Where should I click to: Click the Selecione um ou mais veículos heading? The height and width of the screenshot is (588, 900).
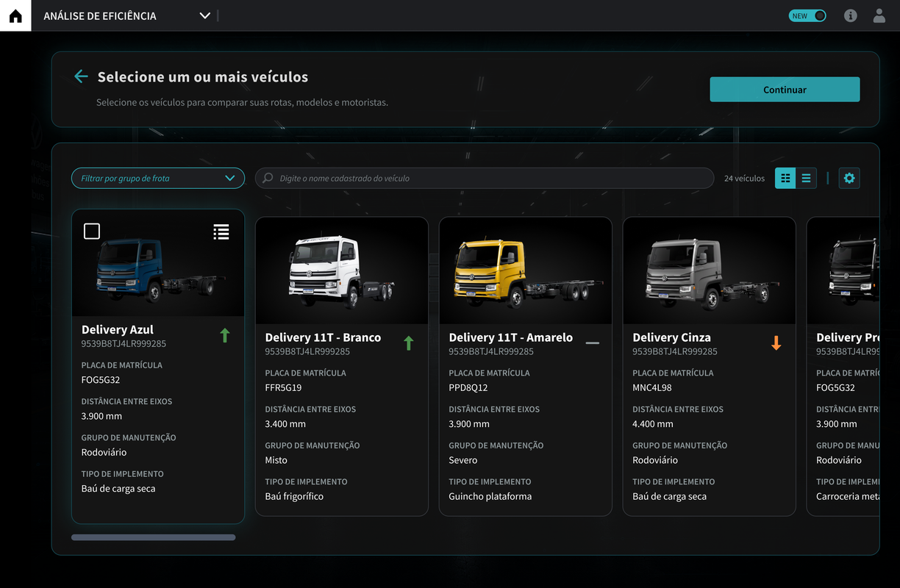click(203, 76)
